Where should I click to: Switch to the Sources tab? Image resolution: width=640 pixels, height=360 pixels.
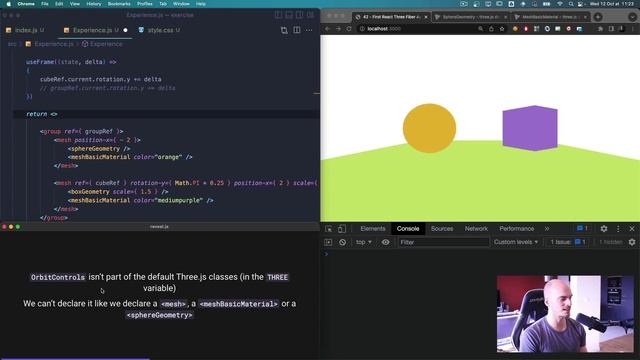pos(442,229)
